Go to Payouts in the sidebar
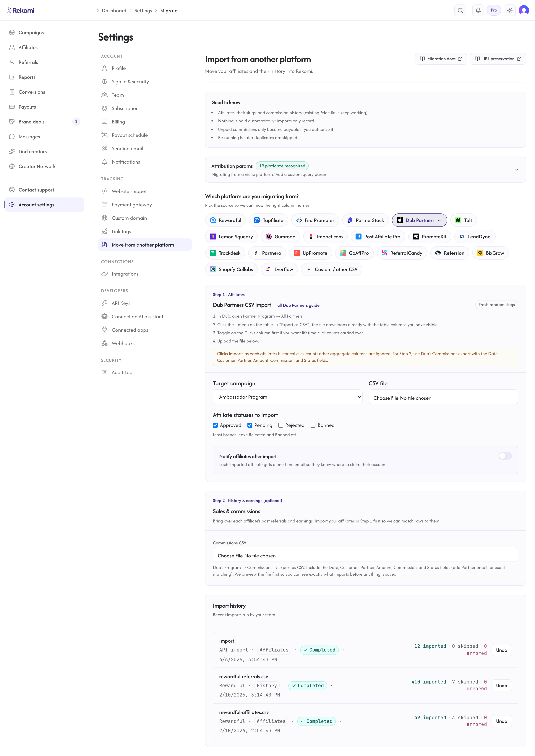Viewport: 535px width, 756px height. (44, 107)
